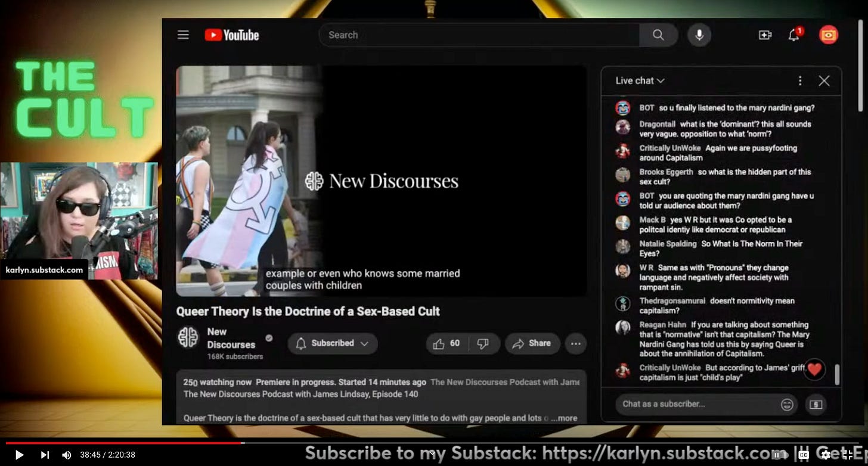The image size is (868, 466).
Task: Open the Super Chat dollar icon
Action: (816, 405)
